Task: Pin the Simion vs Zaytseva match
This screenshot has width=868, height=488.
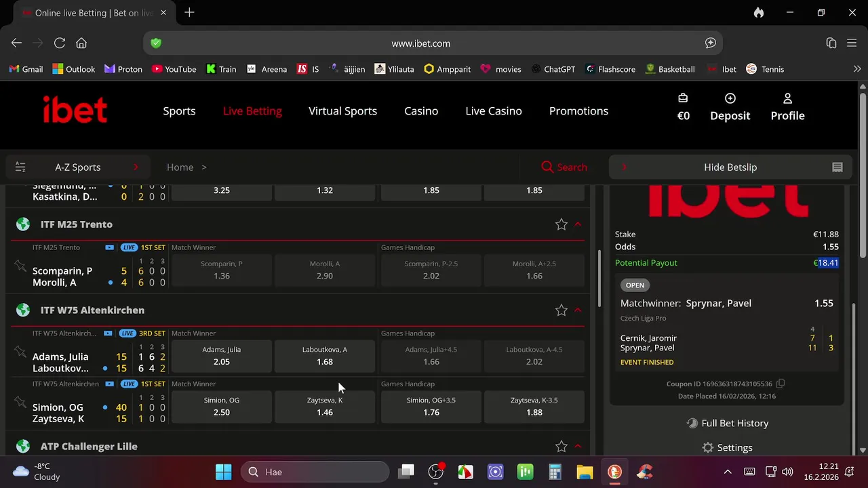Action: point(20,403)
